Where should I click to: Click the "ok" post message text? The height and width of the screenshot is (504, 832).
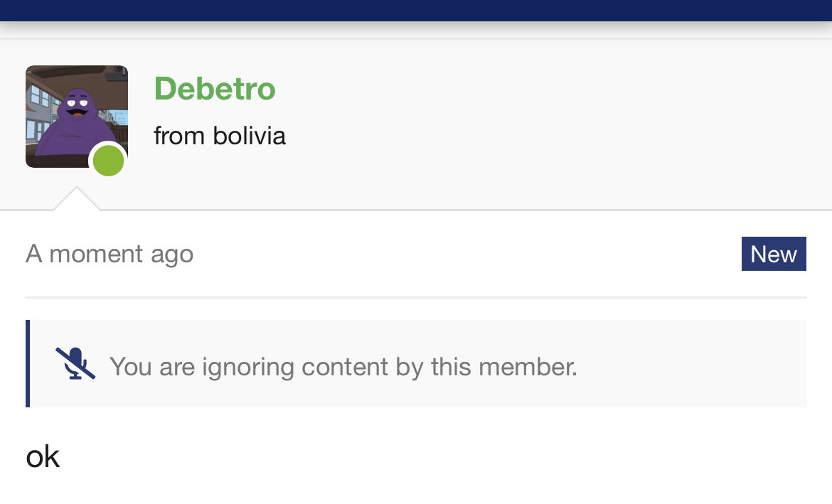pyautogui.click(x=43, y=456)
